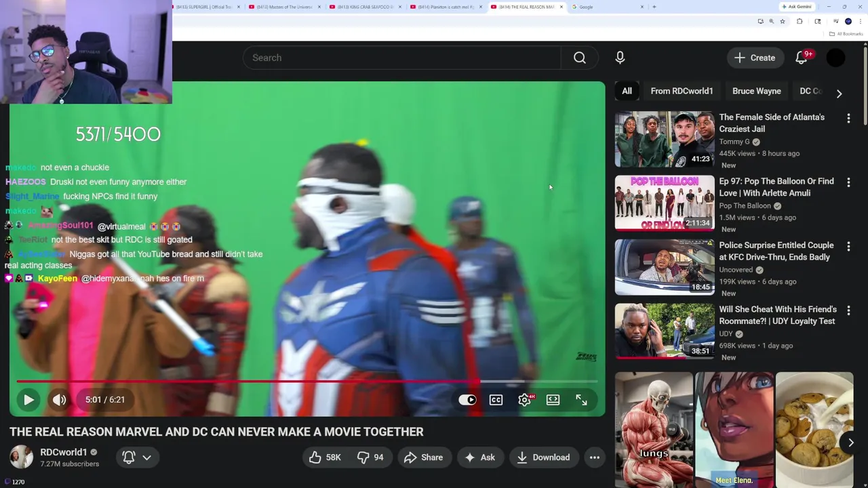The image size is (868, 488).
Task: Click the KayoFeen chat username
Action: (x=58, y=279)
